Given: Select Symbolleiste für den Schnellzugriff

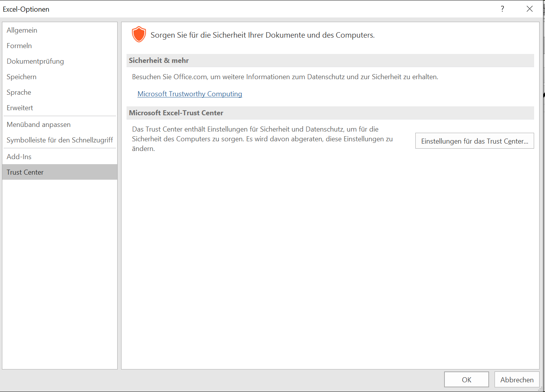Looking at the screenshot, I should tap(60, 140).
